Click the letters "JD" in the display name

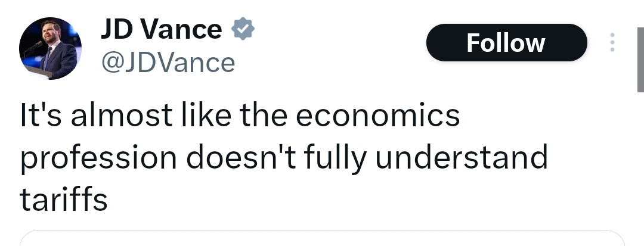click(116, 29)
